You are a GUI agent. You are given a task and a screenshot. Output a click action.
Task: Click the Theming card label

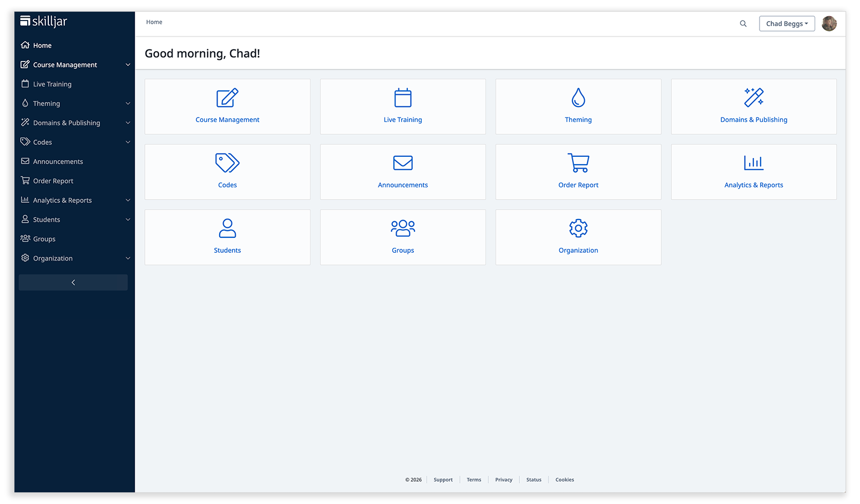(x=578, y=120)
